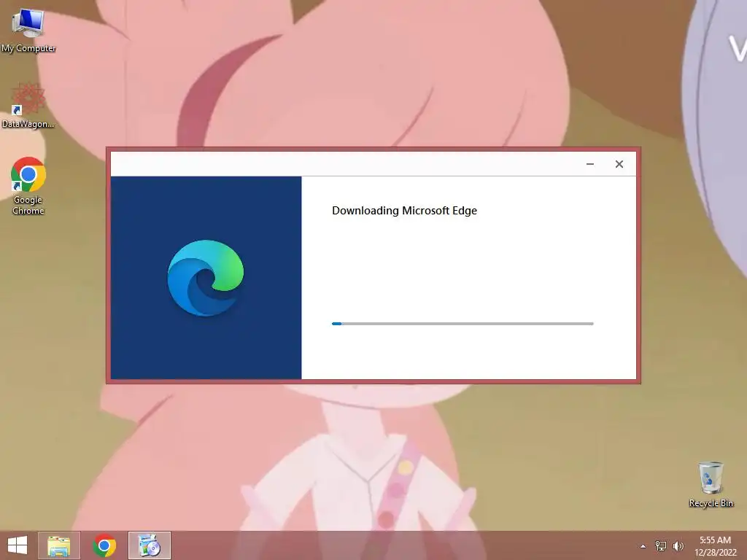Launch Chrome from the taskbar
Screen dimensions: 747x560
pyautogui.click(x=104, y=545)
